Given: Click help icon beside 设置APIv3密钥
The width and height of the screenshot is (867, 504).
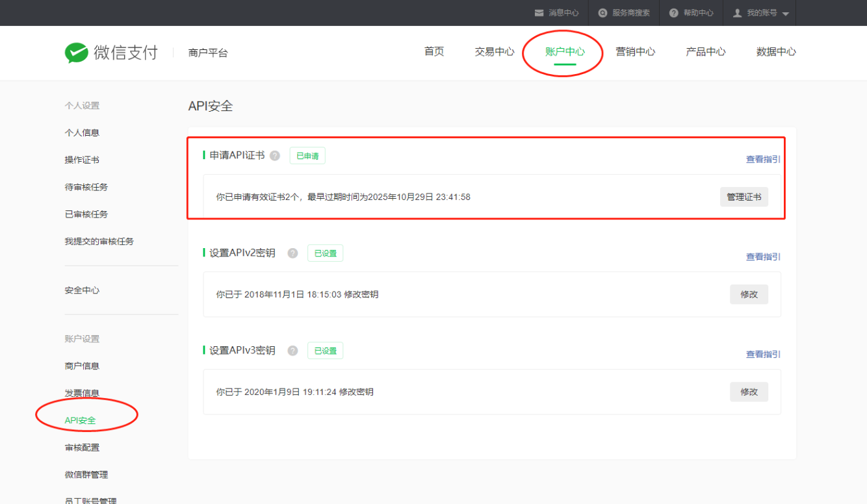Looking at the screenshot, I should (292, 351).
